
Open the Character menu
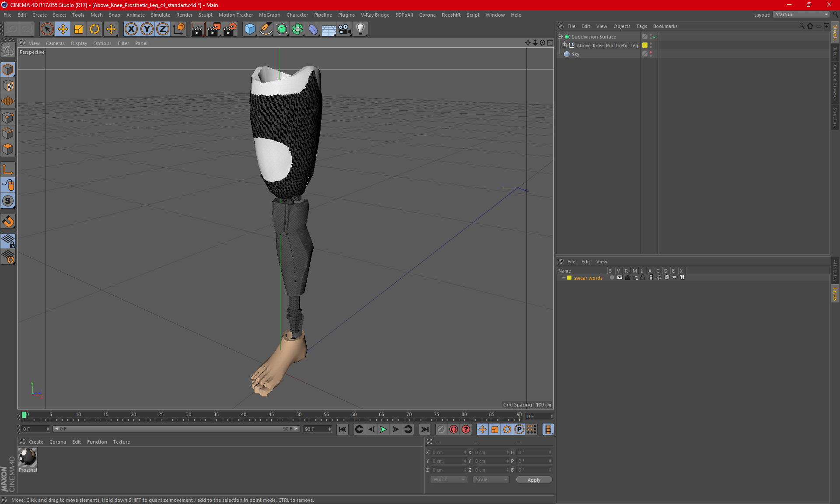click(x=297, y=15)
